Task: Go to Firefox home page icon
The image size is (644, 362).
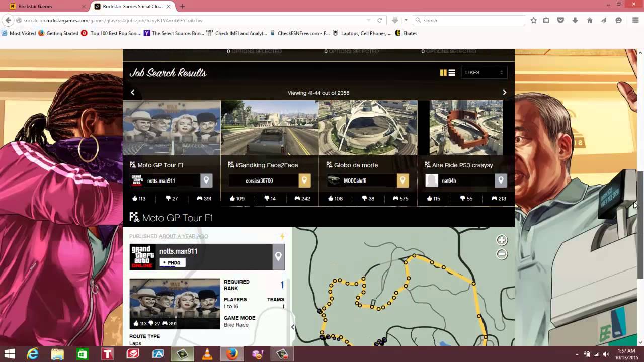Action: tap(589, 20)
